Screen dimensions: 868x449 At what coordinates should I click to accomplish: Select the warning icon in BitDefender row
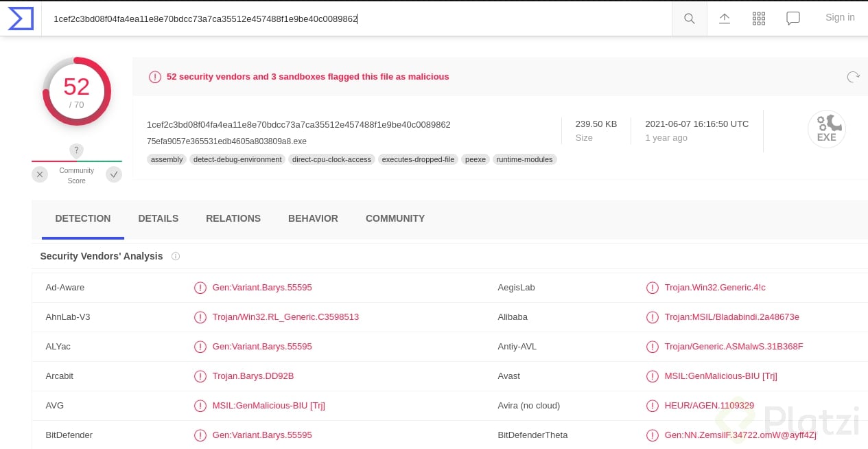(x=200, y=435)
